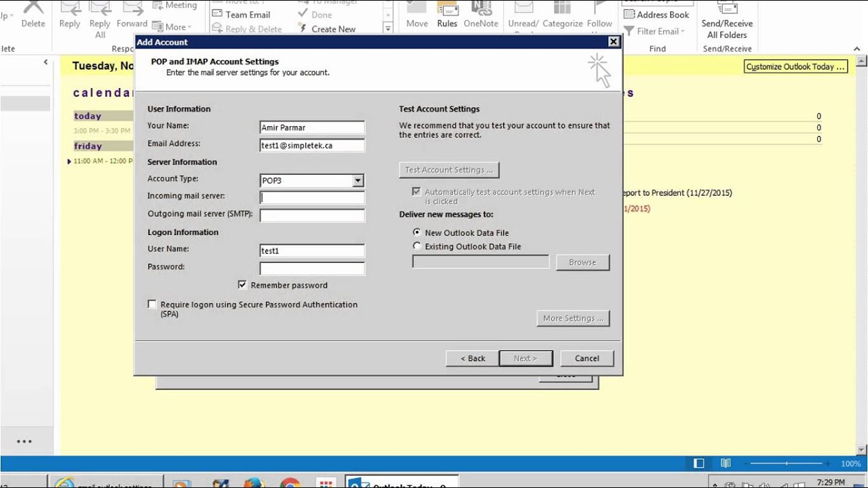The image size is (868, 488).
Task: Click the Outgoing mail server (SMTP) field
Action: pos(312,216)
